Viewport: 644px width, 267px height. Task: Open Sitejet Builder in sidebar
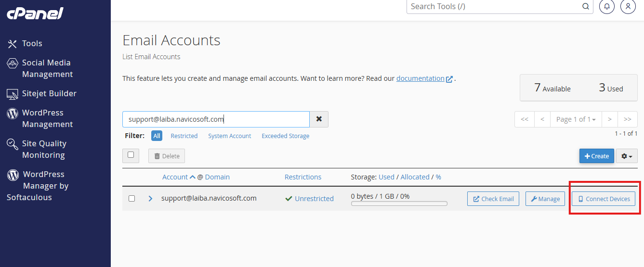point(49,93)
